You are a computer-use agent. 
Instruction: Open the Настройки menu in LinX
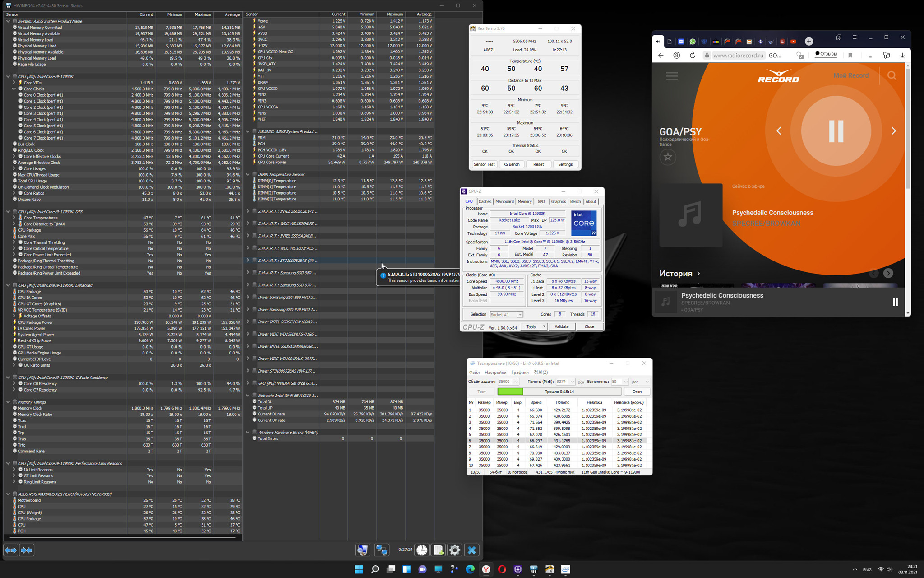pyautogui.click(x=495, y=373)
